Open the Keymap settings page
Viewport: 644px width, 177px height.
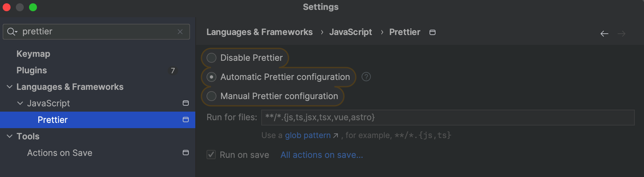[33, 54]
